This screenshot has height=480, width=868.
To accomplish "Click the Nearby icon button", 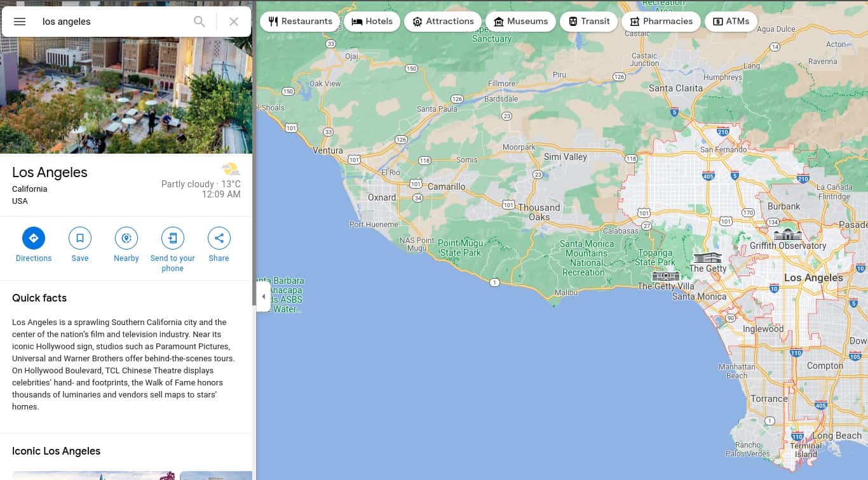I will pos(126,238).
